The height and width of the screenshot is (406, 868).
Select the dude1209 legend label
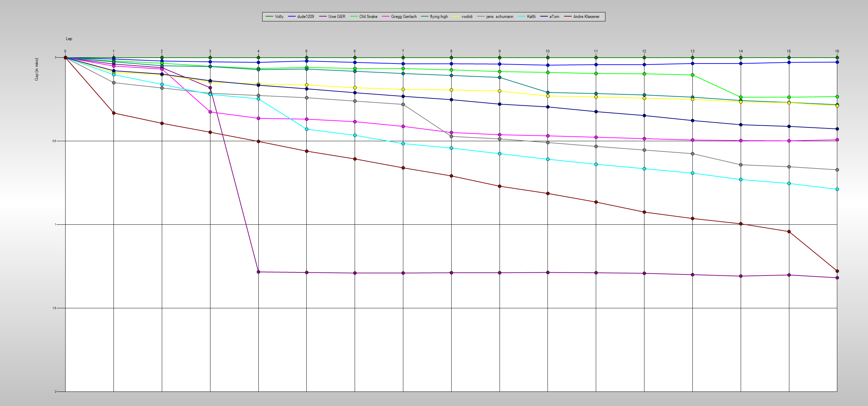306,17
